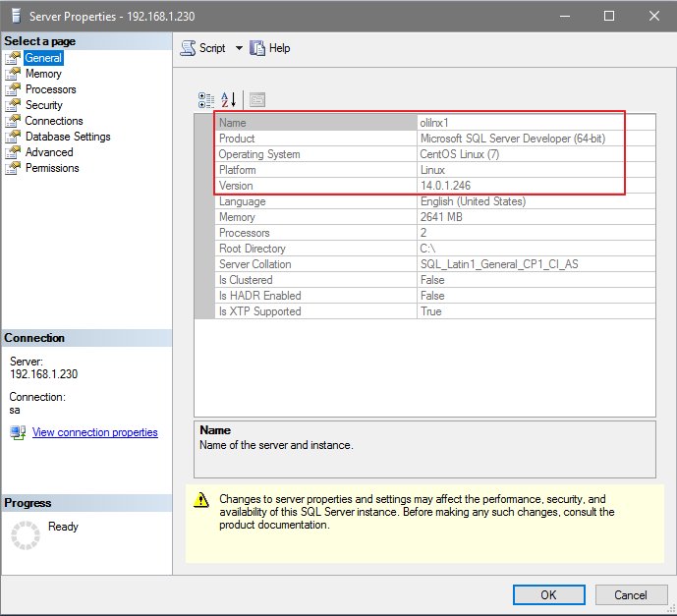Open the Memory page
Viewport: 677px width, 616px height.
click(43, 74)
